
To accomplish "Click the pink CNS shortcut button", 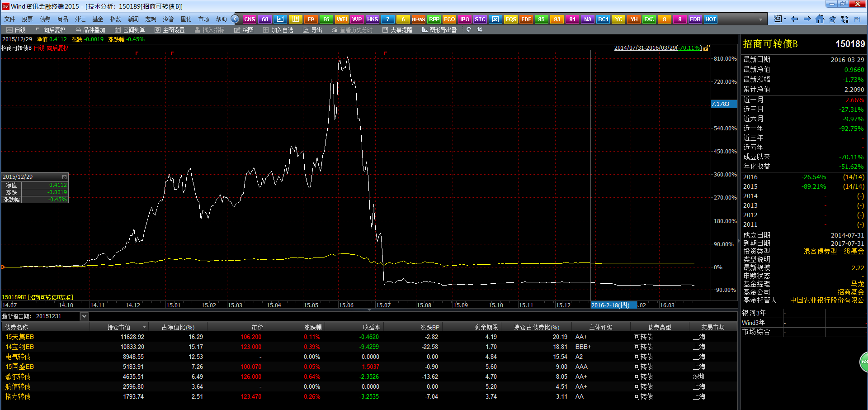I will tap(250, 19).
